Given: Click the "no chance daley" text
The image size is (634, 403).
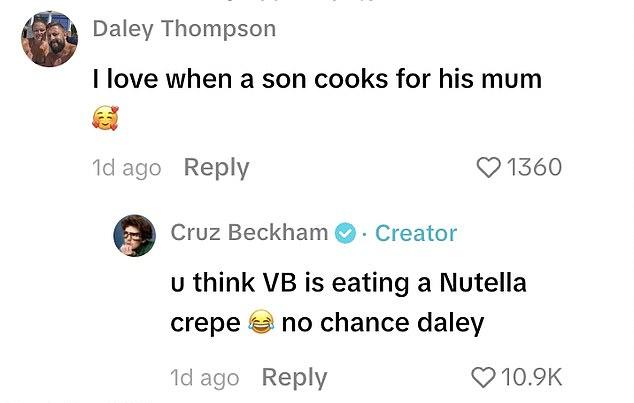Looking at the screenshot, I should (x=382, y=323).
